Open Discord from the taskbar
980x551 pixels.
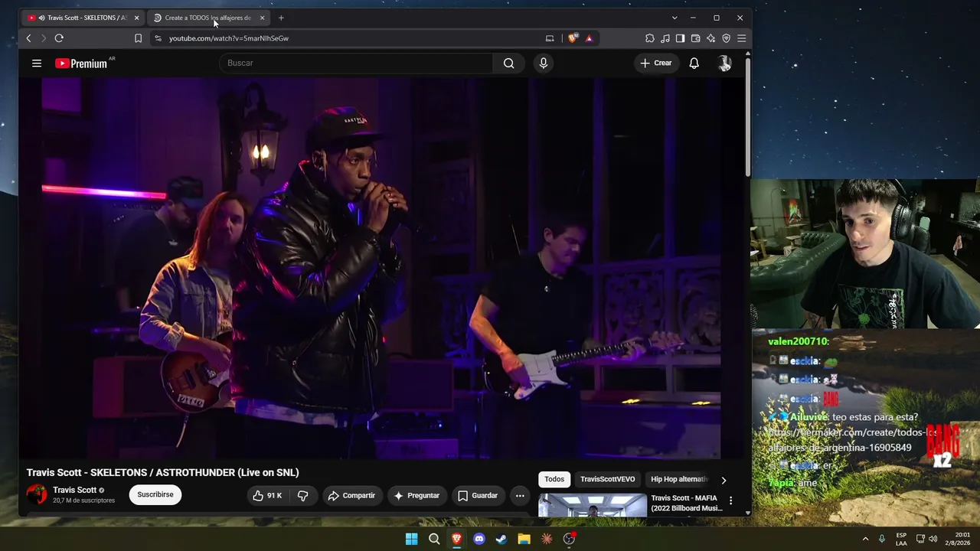(479, 539)
